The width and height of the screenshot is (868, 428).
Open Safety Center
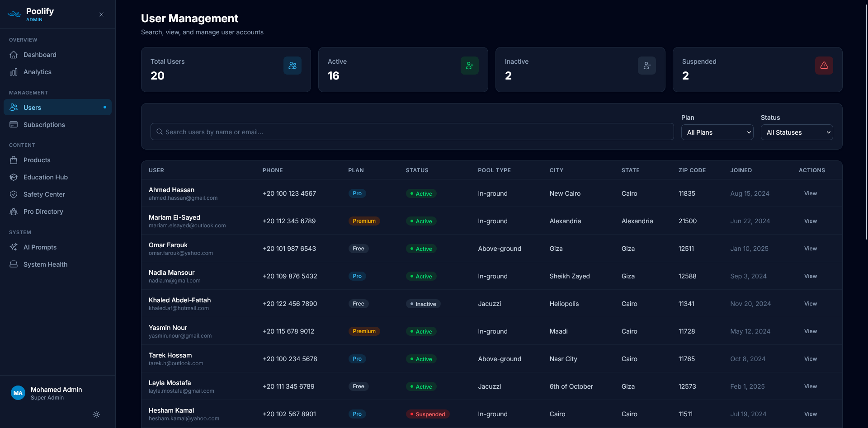(x=57, y=194)
